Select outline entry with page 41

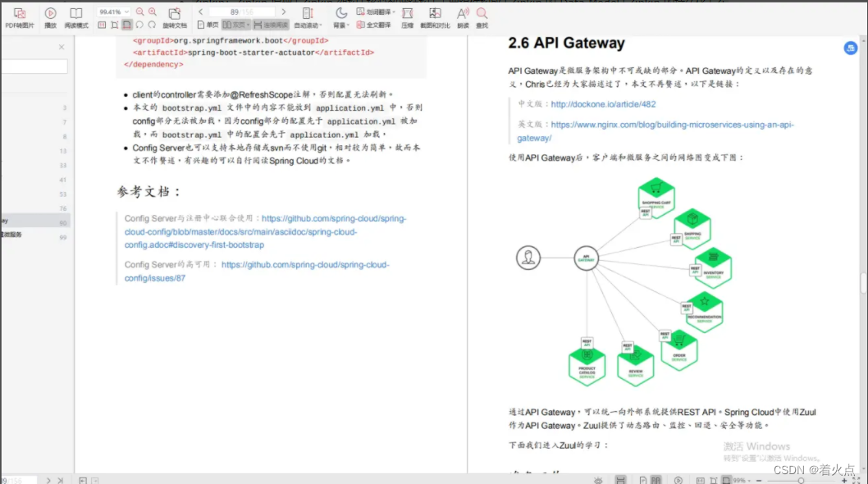click(x=35, y=180)
